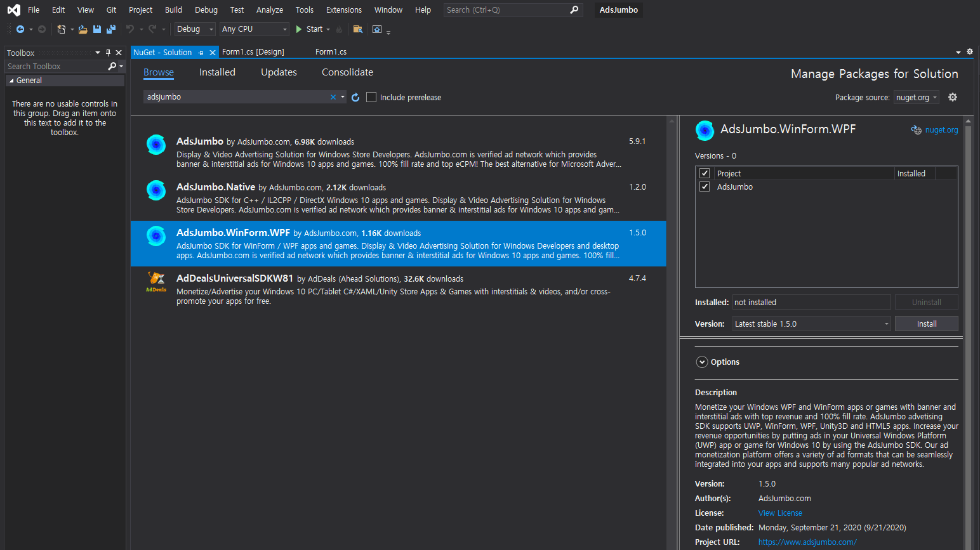Uncheck the AdsJumbo project checkbox

[x=705, y=187]
